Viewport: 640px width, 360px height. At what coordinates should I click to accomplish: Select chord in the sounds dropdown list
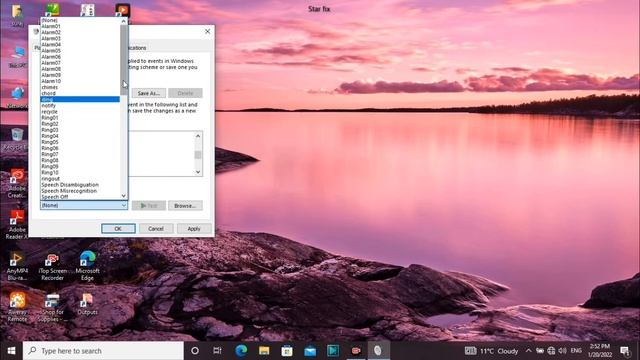pos(80,93)
